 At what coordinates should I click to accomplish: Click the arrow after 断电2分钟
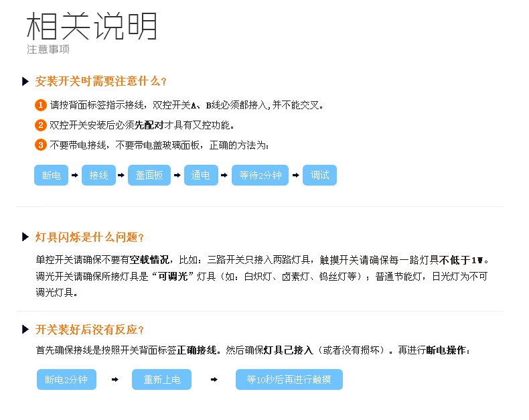coord(115,380)
